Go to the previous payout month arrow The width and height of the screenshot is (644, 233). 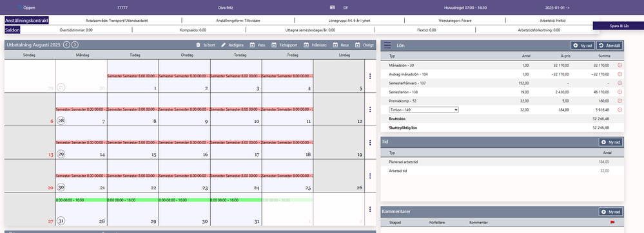point(66,44)
